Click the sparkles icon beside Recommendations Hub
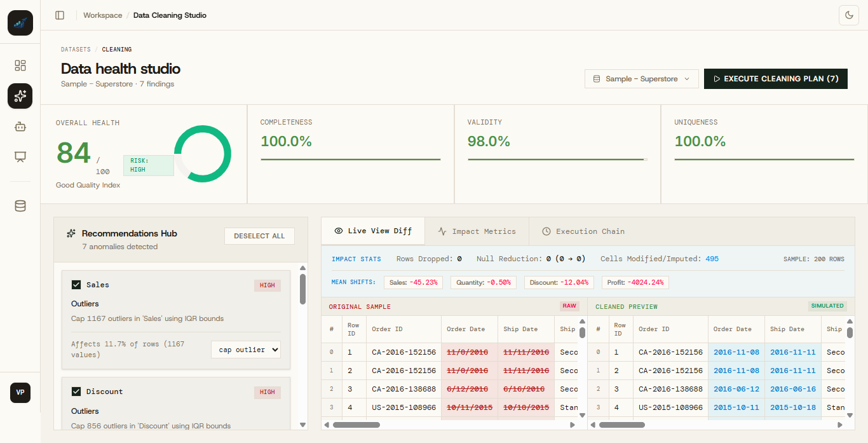 [x=71, y=233]
